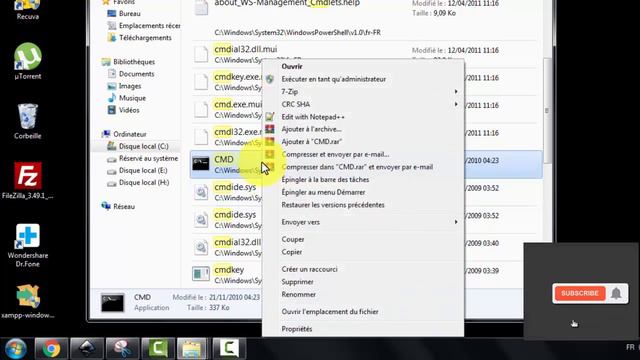Select Renommer in the context menu
The width and height of the screenshot is (640, 360).
click(x=298, y=295)
